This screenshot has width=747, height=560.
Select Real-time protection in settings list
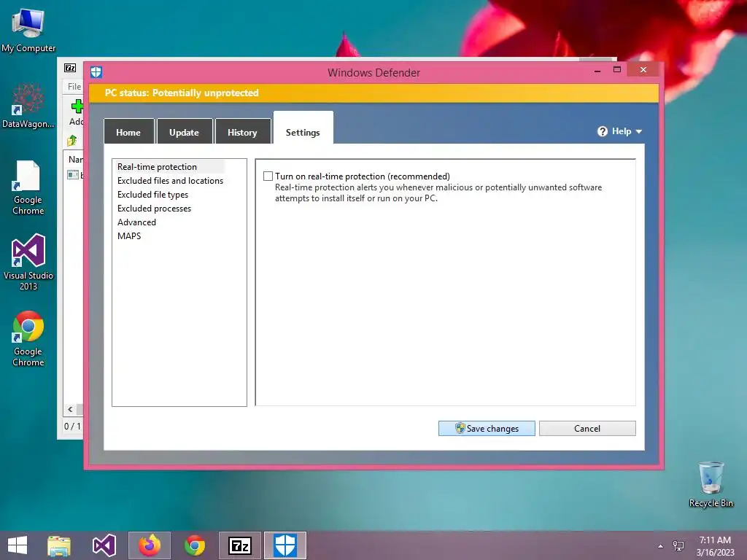tap(158, 167)
